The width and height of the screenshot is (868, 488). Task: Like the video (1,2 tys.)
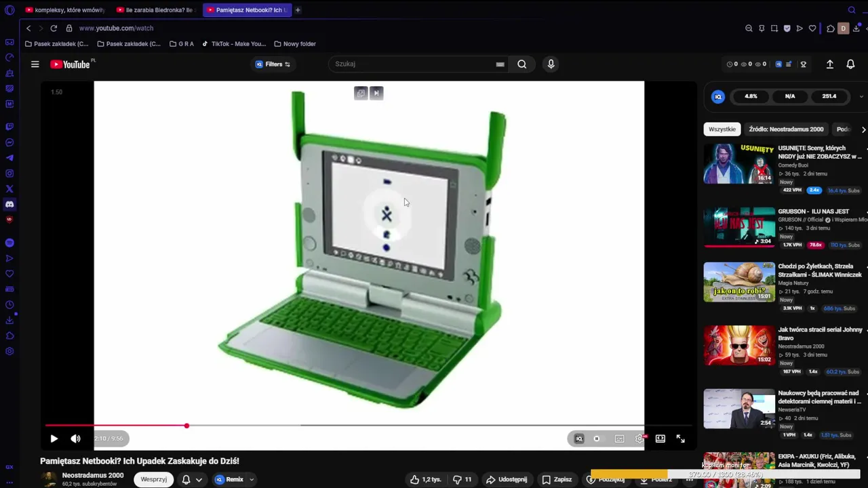(x=425, y=479)
